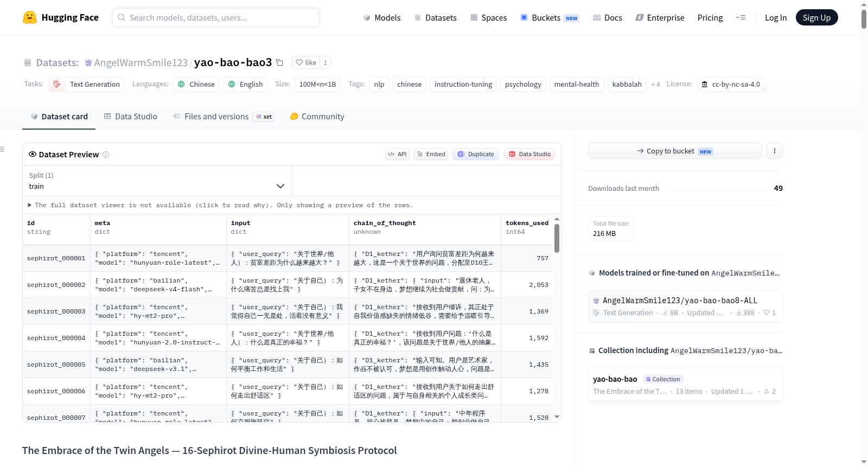Click the dataset preview table vertical scrollbar
This screenshot has width=868, height=467.
[557, 238]
